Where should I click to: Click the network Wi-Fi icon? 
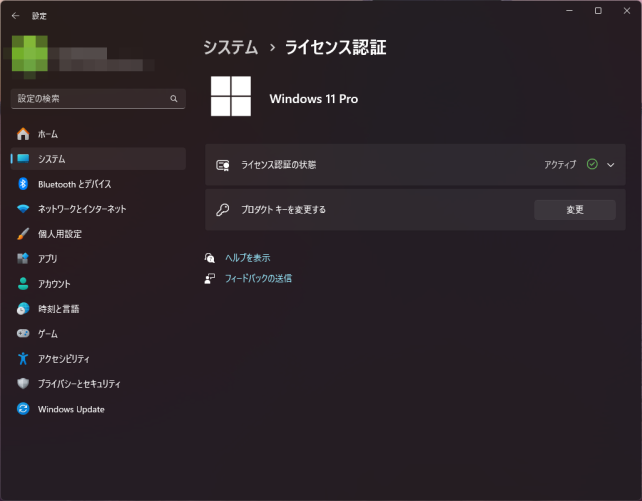click(23, 209)
